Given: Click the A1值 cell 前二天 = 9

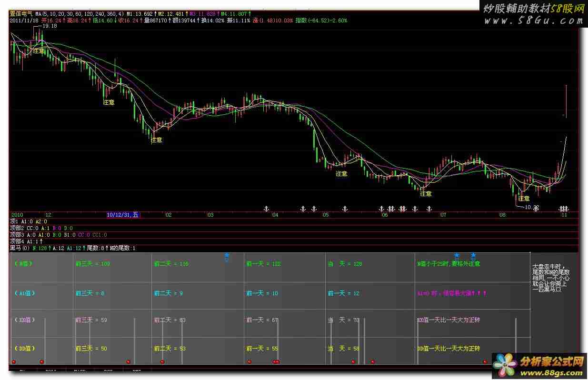Looking at the screenshot, I should coord(169,293).
